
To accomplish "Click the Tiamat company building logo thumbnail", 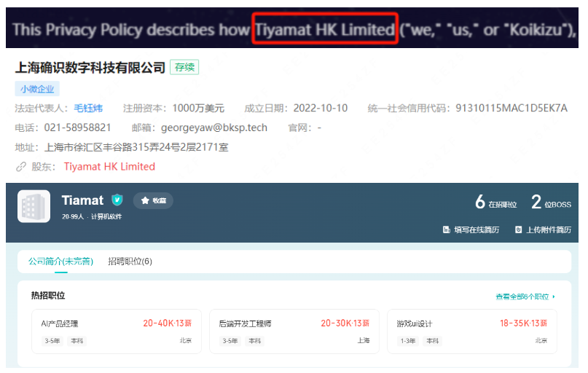I will coord(34,207).
